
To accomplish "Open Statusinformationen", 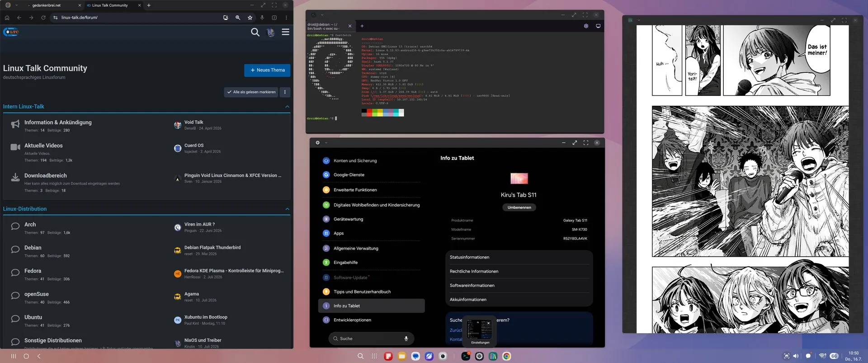I will (519, 257).
